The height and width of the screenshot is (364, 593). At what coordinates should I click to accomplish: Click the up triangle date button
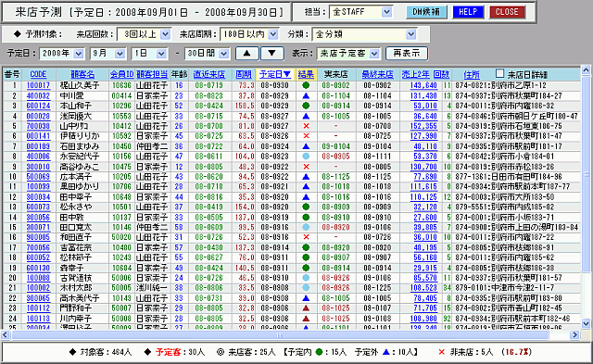click(247, 54)
